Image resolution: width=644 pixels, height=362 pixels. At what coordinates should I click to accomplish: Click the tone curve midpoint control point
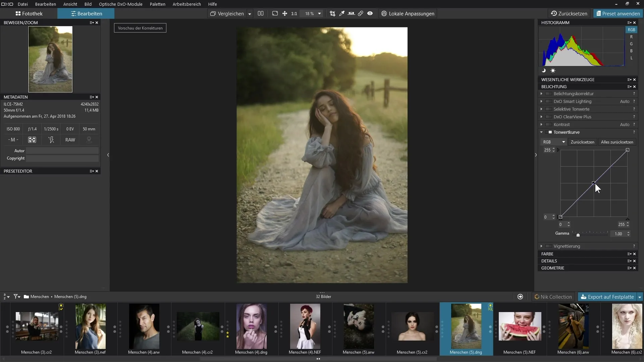[x=594, y=183]
